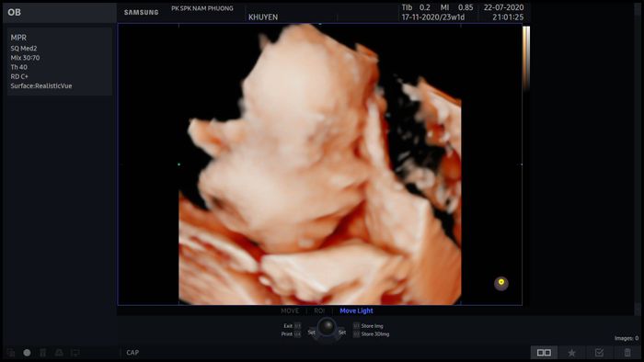Select the ROI trackball mode

(x=319, y=311)
